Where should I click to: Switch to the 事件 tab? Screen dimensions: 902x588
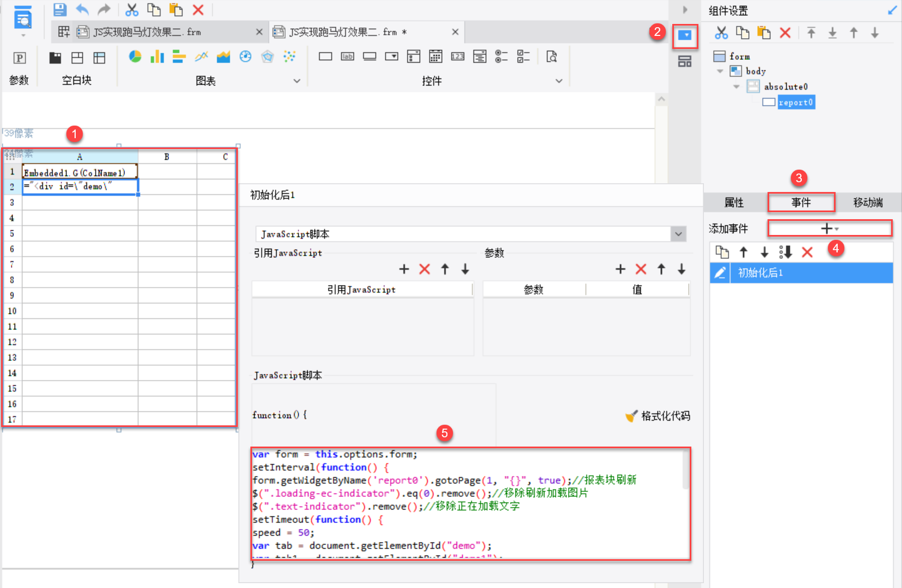pyautogui.click(x=801, y=202)
